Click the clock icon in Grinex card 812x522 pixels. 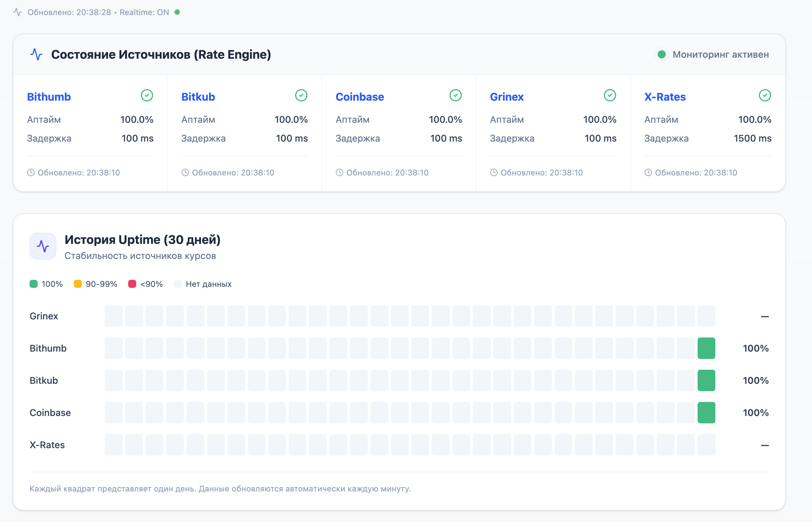[494, 172]
